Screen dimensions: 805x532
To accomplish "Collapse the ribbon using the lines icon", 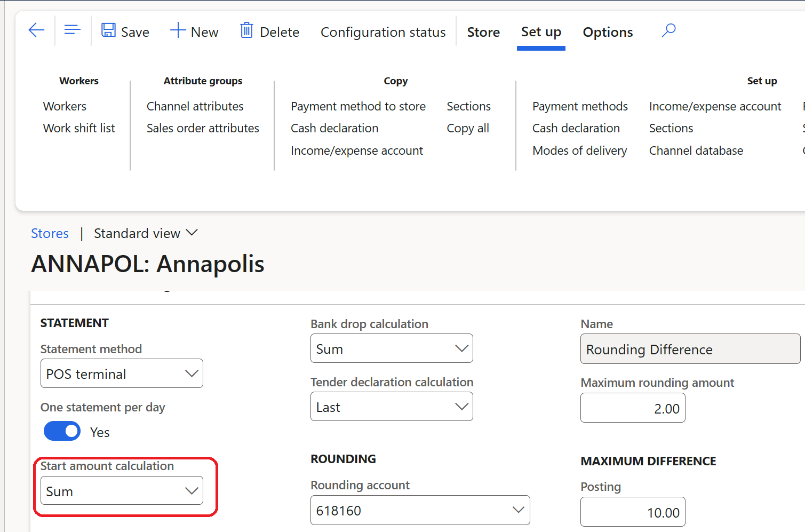I will (x=72, y=30).
